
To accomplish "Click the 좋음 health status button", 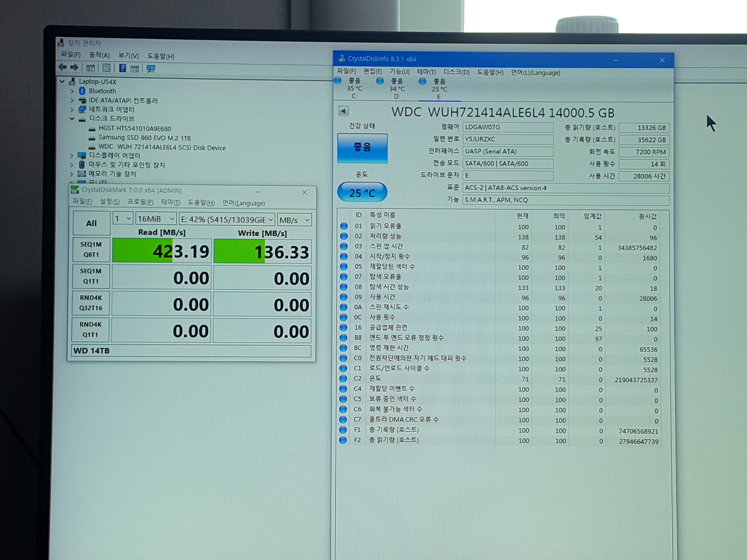I will (362, 148).
